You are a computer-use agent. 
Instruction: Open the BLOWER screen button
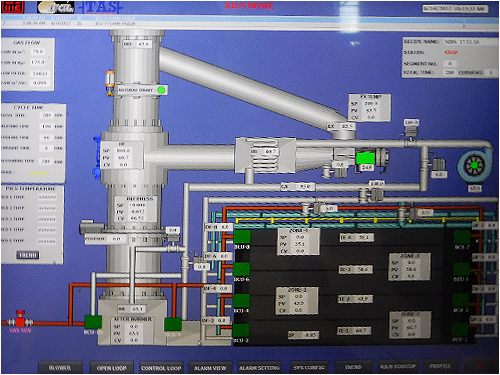(x=60, y=368)
